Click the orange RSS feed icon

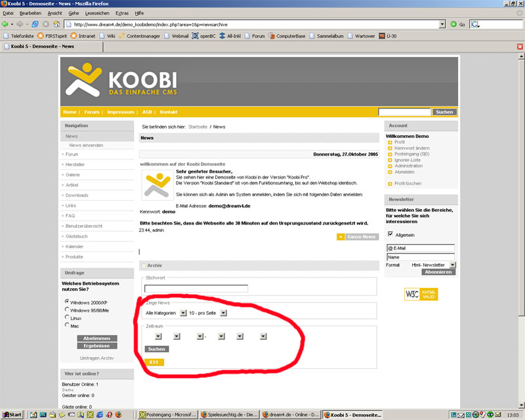(154, 362)
